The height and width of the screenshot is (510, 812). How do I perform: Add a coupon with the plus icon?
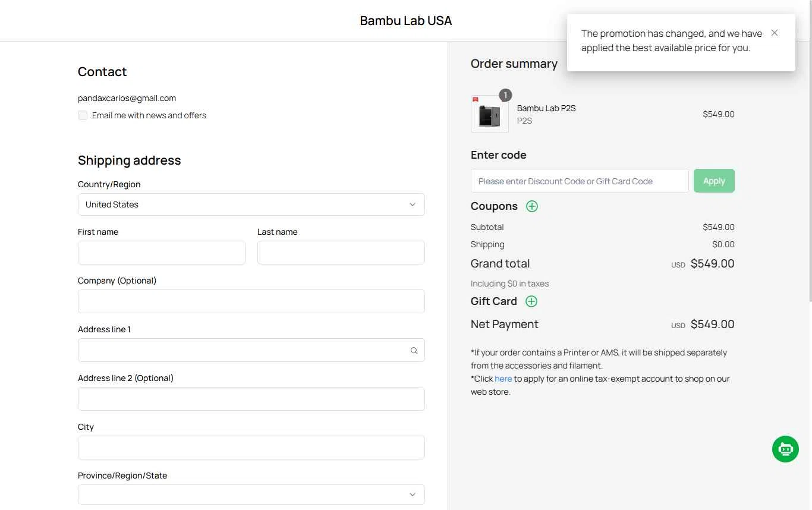pyautogui.click(x=532, y=206)
